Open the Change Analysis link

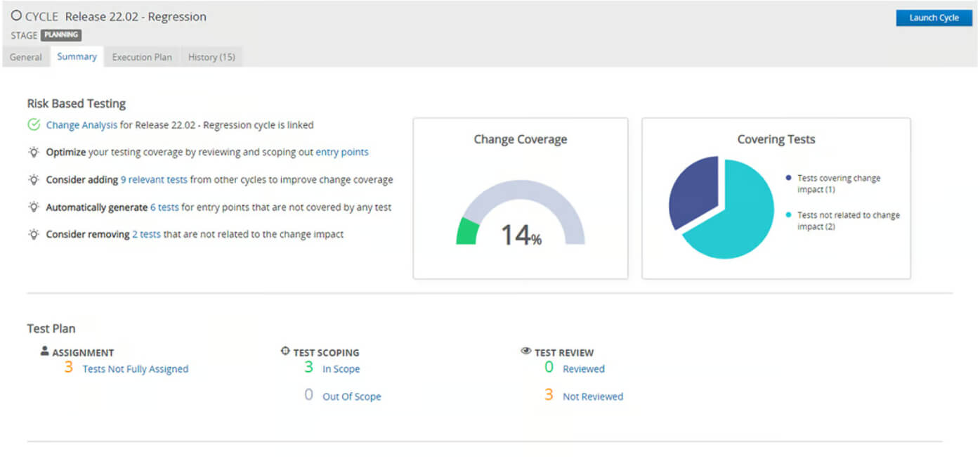pyautogui.click(x=81, y=125)
